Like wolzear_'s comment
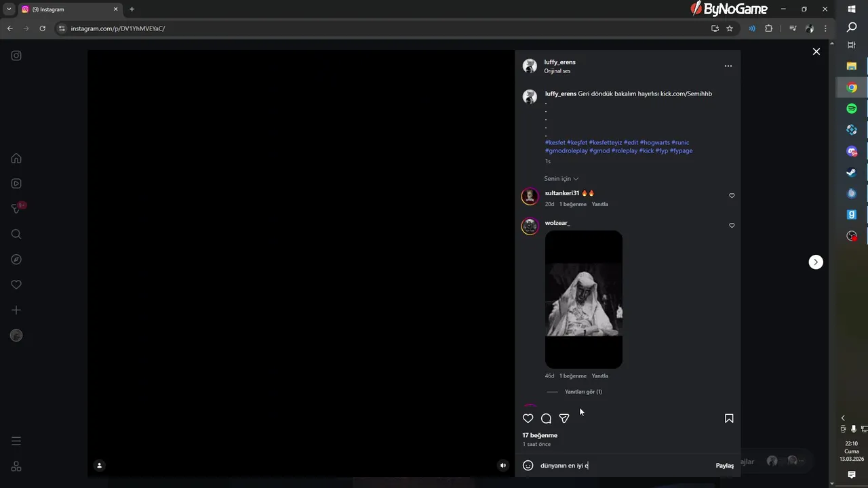Viewport: 868px width, 488px height. coord(732,226)
